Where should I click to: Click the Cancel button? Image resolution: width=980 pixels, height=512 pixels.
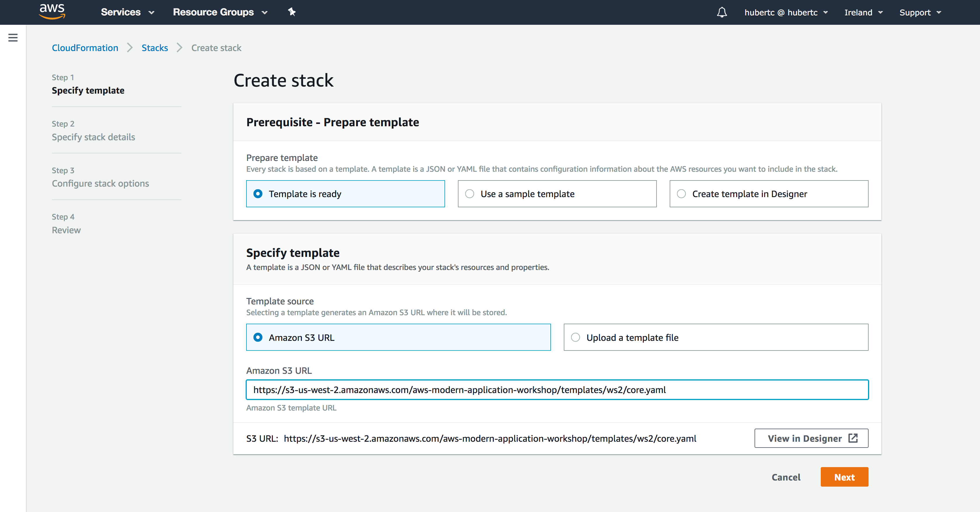click(785, 477)
